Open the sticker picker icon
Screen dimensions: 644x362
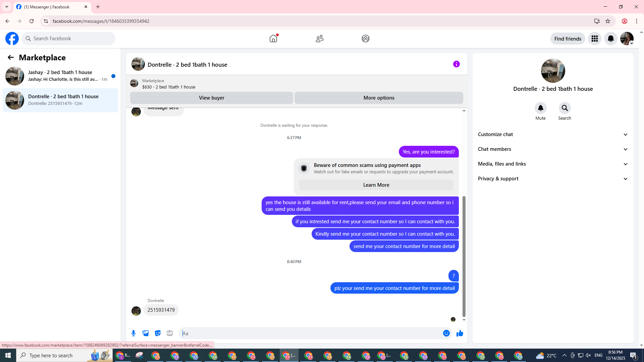tap(158, 333)
